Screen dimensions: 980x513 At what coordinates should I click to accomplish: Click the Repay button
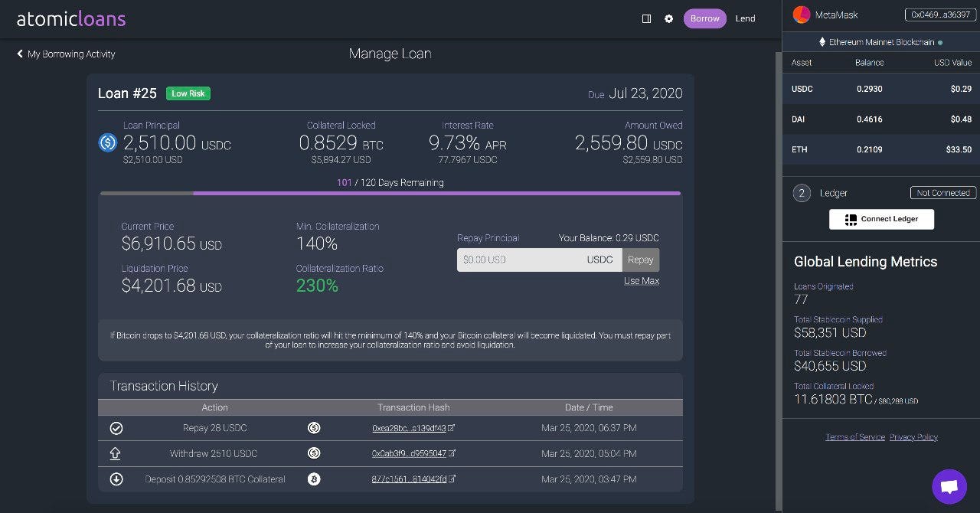click(641, 260)
